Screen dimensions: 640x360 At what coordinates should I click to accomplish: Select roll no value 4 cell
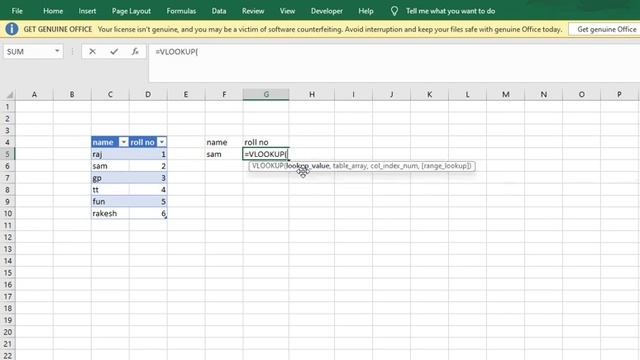coord(148,189)
